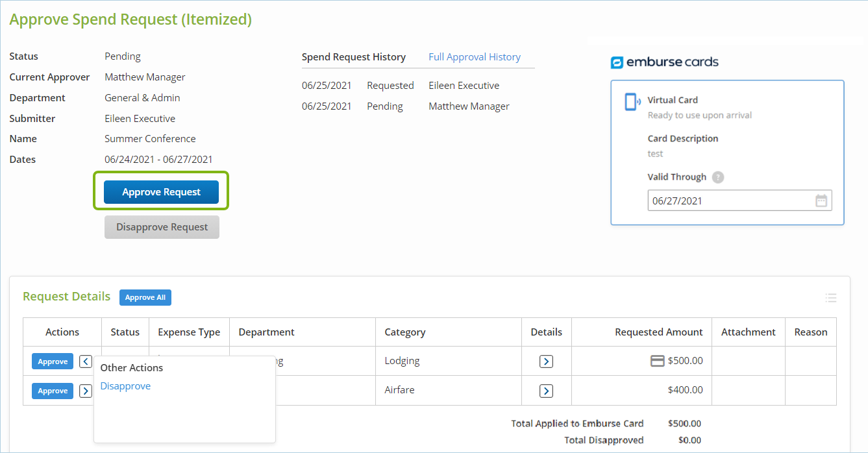Approve the Lodging expense row
Image resolution: width=868 pixels, height=453 pixels.
[53, 361]
